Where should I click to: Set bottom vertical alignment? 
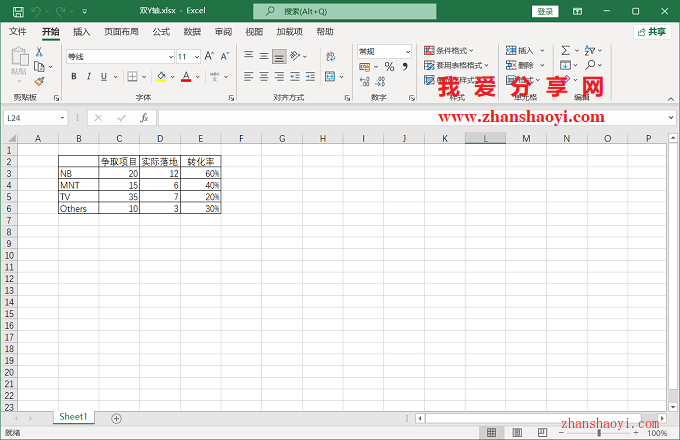click(x=279, y=56)
